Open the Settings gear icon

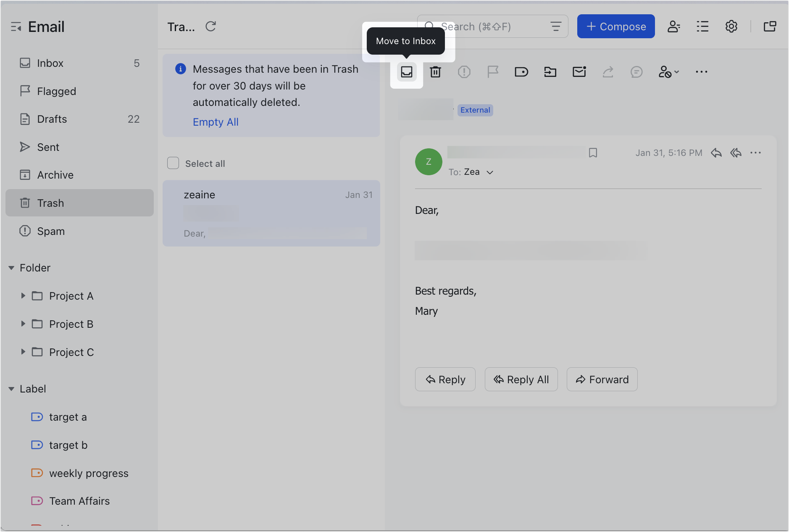731,26
